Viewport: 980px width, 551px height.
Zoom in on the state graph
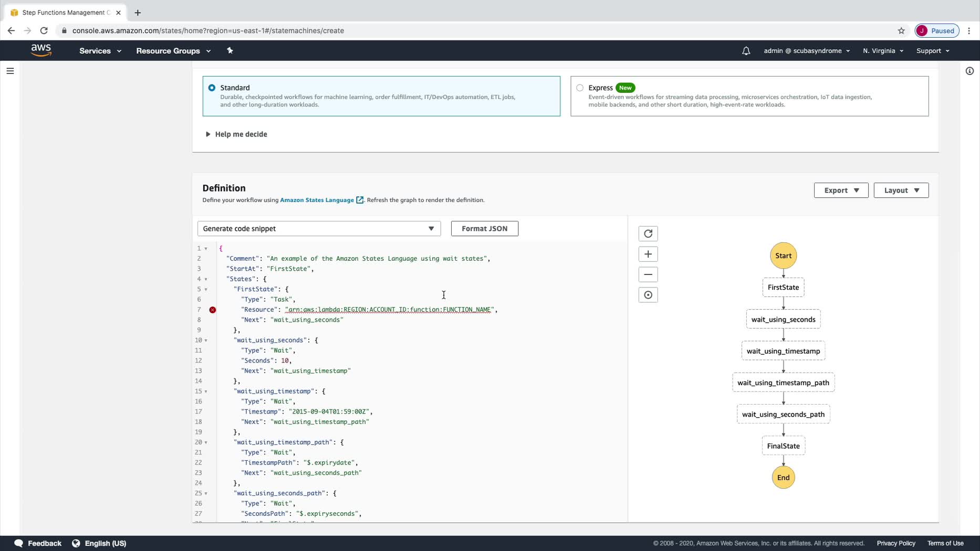648,255
